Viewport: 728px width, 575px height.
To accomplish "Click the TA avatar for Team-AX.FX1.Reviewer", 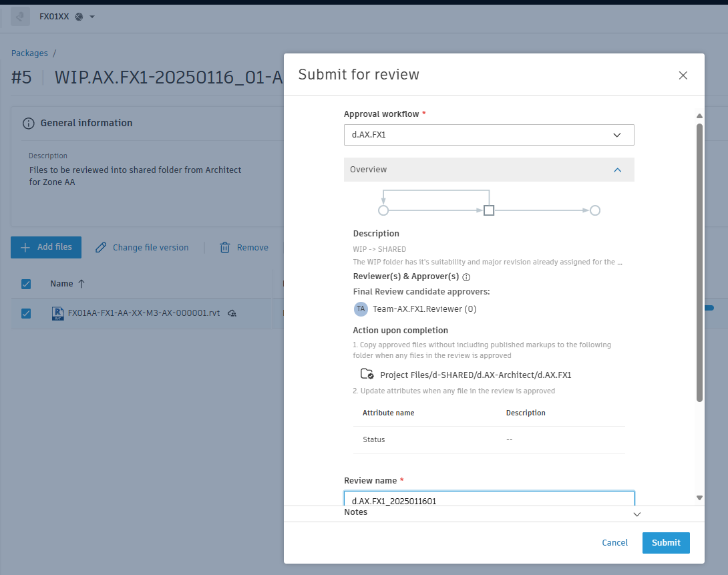I will tap(361, 309).
